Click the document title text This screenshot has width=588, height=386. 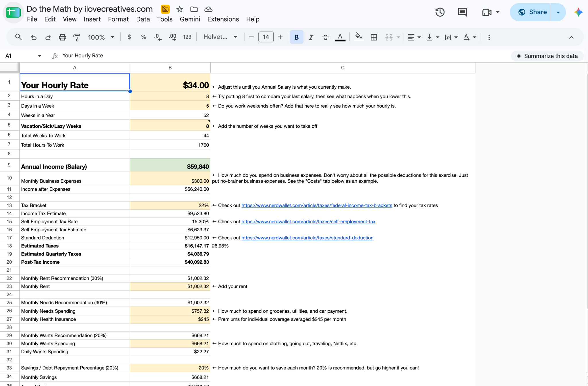[90, 9]
